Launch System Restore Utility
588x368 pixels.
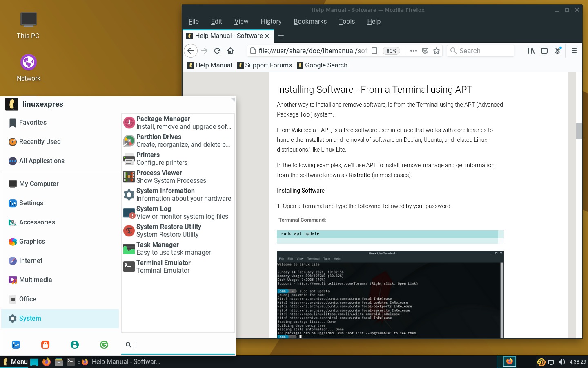click(178, 230)
